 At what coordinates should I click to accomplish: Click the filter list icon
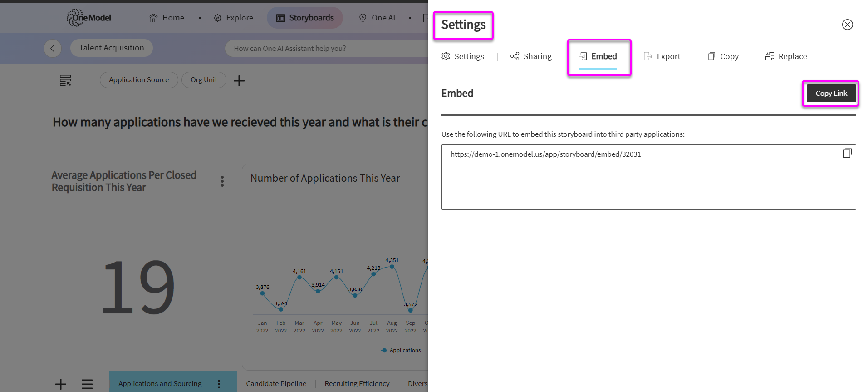click(65, 80)
